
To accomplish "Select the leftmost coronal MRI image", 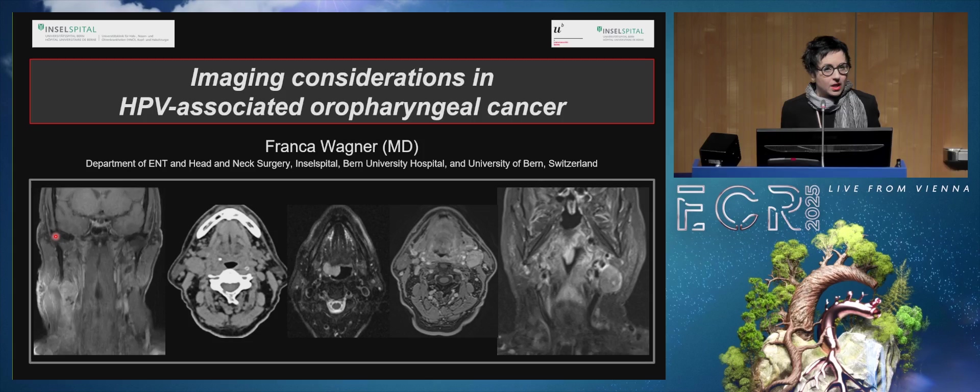I will (x=100, y=271).
